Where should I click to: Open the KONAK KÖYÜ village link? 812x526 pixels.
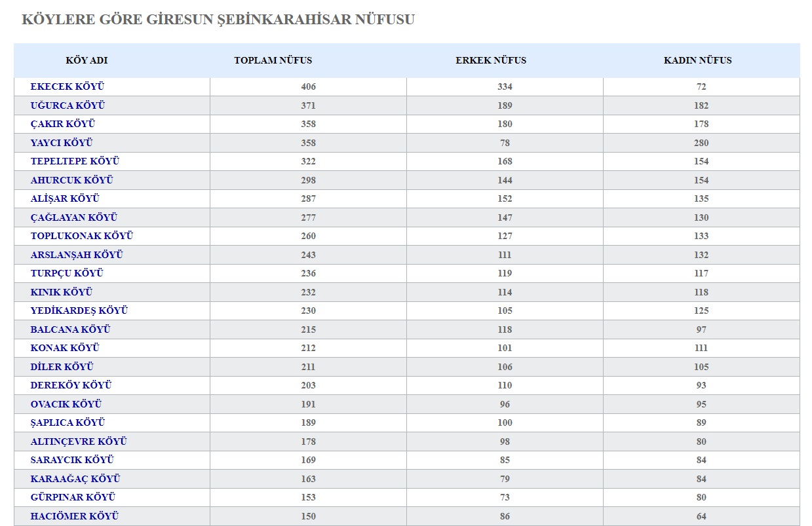point(65,348)
